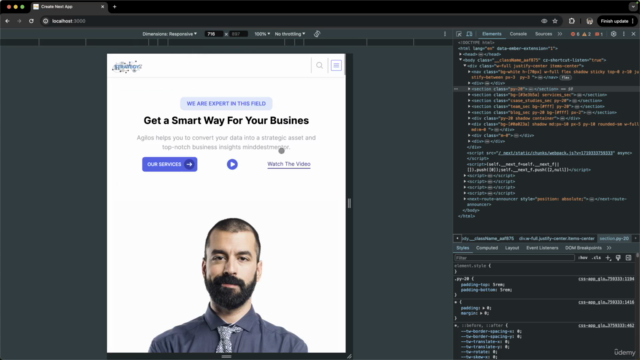Open the Computed sub-tab
Image resolution: width=640 pixels, height=360 pixels.
pos(487,248)
